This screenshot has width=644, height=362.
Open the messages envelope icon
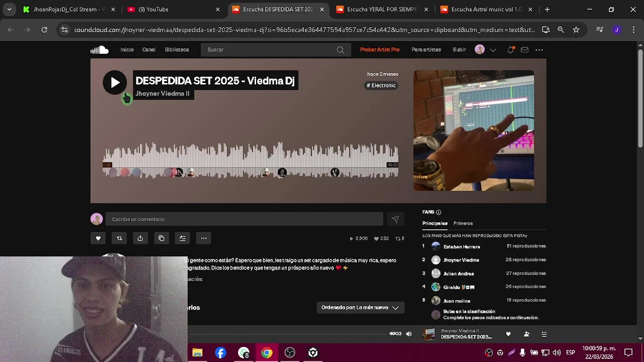pyautogui.click(x=524, y=50)
